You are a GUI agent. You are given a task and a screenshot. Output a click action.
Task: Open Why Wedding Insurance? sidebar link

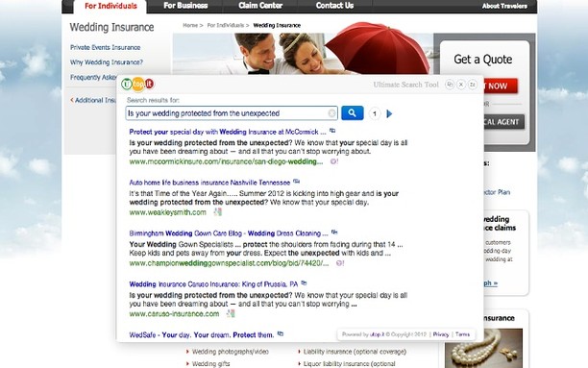click(106, 62)
